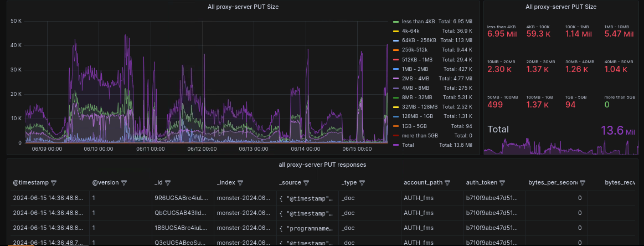644x246 pixels.
Task: Click the 'more than 5GB' 0 stat
Action: pos(607,105)
